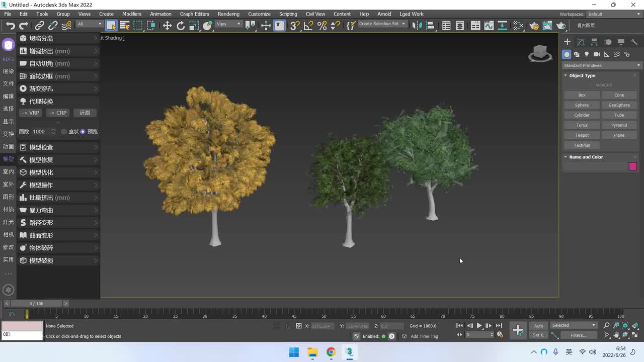Viewport: 644px width, 362px height.
Task: Open the Render Setup teapot icon
Action: pyautogui.click(x=534, y=26)
